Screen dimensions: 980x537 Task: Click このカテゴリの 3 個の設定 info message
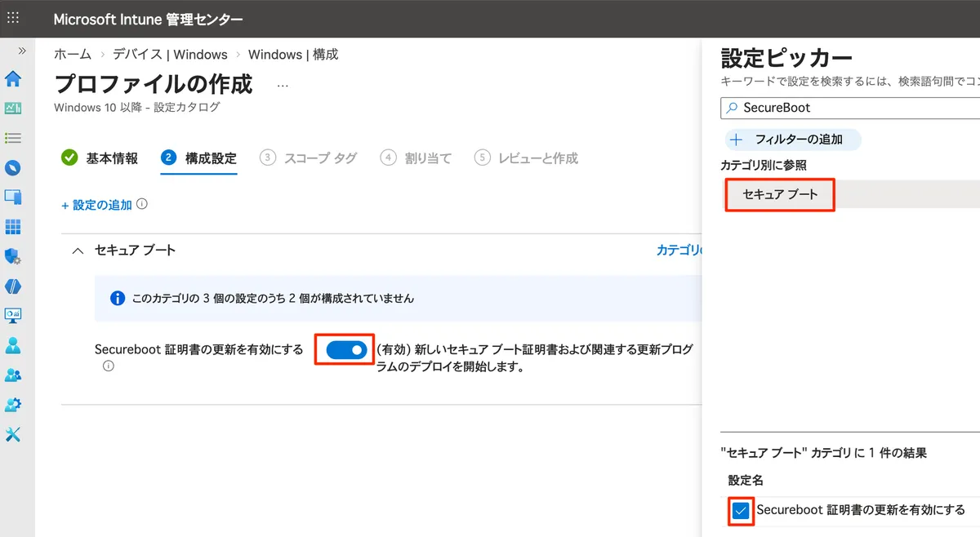(273, 298)
